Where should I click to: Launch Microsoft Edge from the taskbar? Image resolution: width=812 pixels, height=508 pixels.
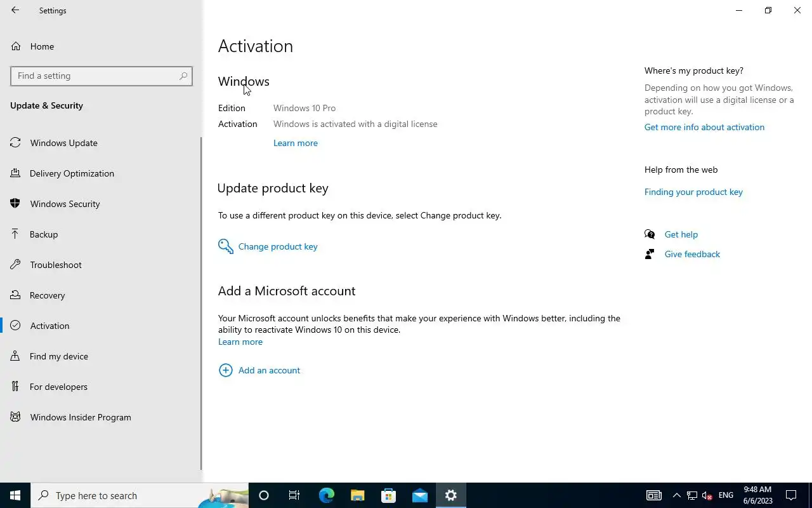tap(326, 495)
